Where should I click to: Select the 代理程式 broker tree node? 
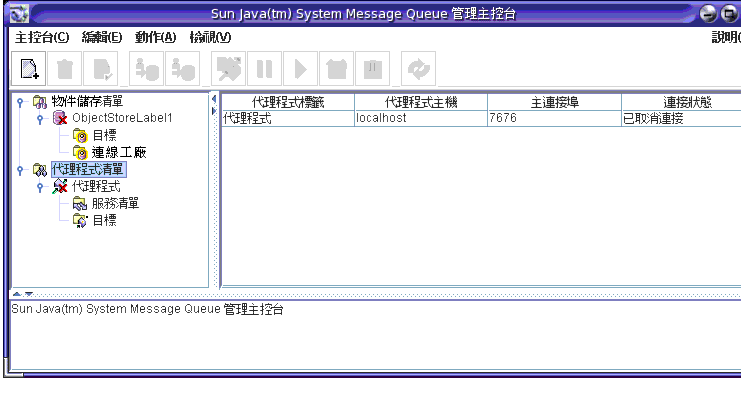(x=96, y=187)
